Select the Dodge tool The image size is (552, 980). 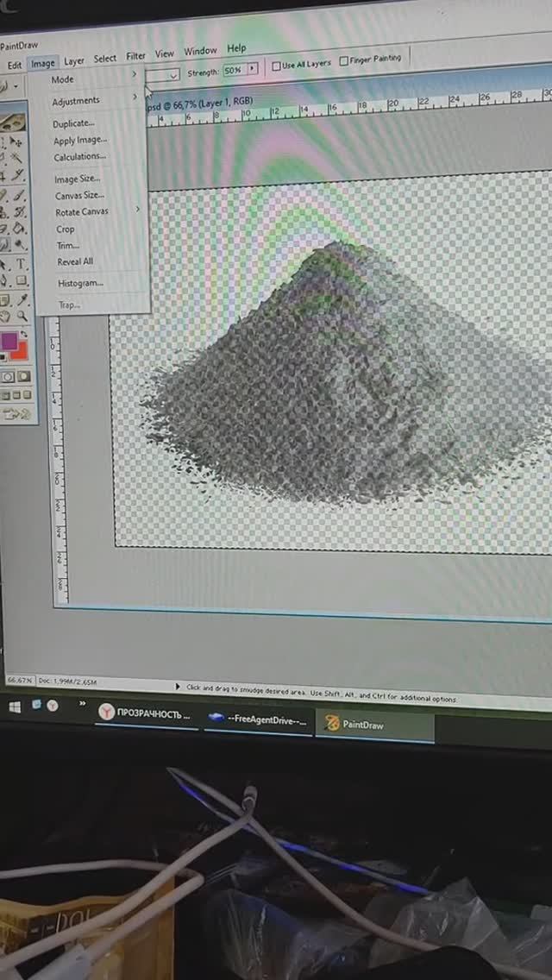(x=20, y=244)
